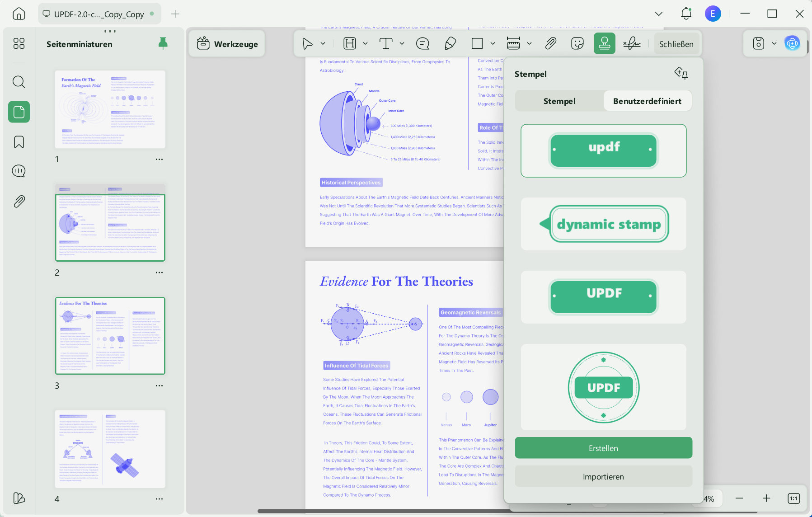Expand the highlight tool dropdown arrow
Image resolution: width=812 pixels, height=517 pixels.
tap(365, 43)
